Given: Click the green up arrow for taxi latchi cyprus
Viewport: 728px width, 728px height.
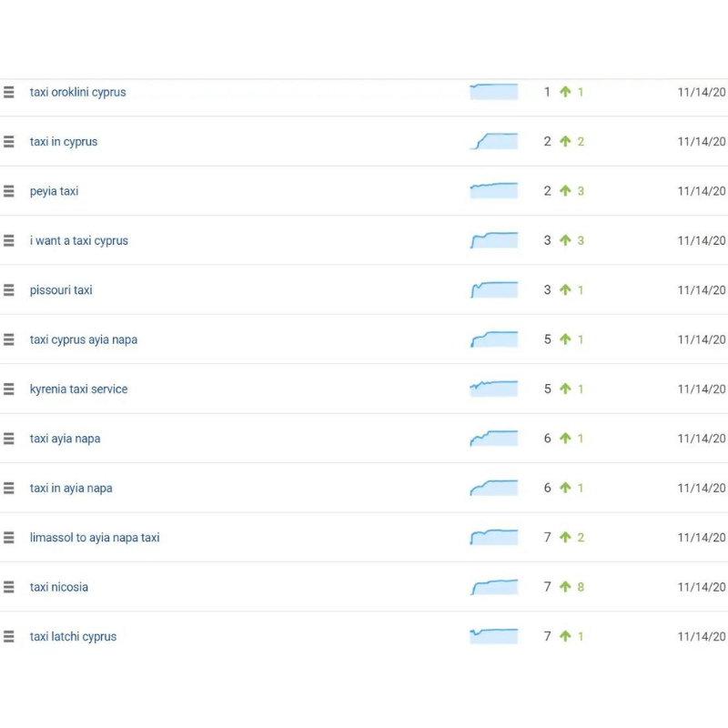Looking at the screenshot, I should [565, 636].
